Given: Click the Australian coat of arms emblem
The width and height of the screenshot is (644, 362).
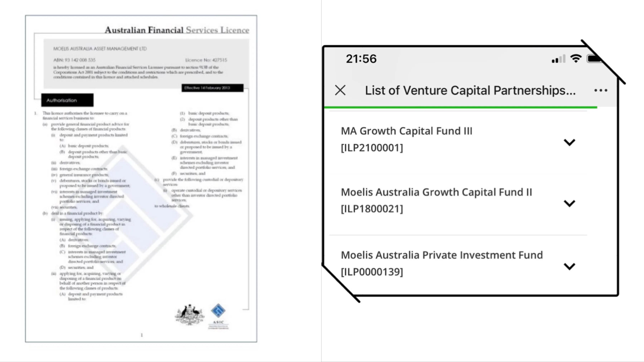Looking at the screenshot, I should tap(189, 315).
